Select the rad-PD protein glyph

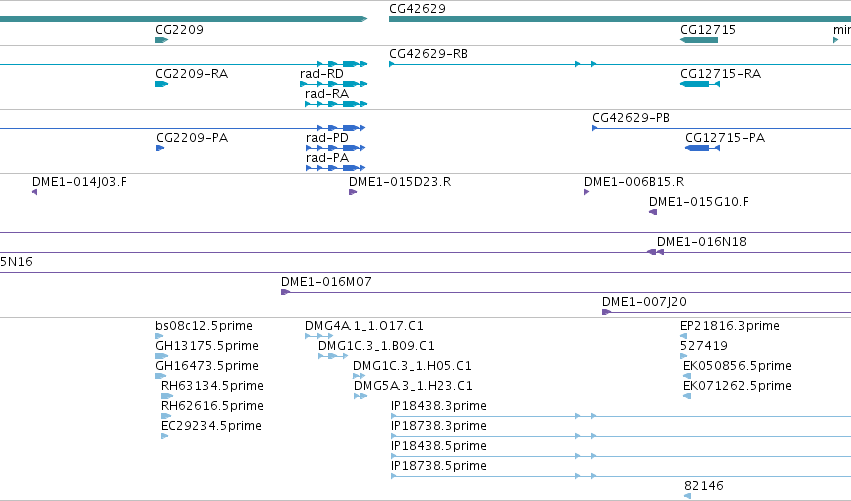(336, 148)
